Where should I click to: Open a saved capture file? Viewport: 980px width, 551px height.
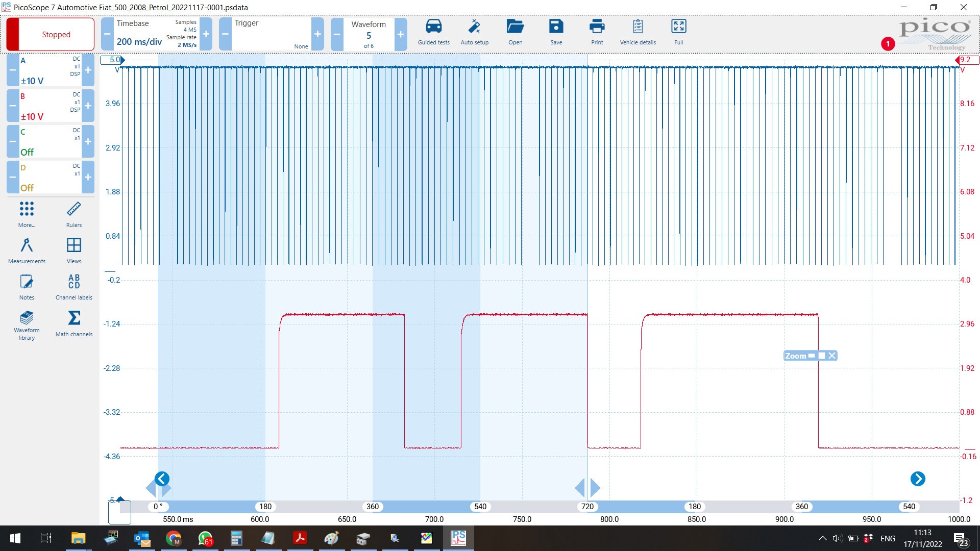click(516, 32)
